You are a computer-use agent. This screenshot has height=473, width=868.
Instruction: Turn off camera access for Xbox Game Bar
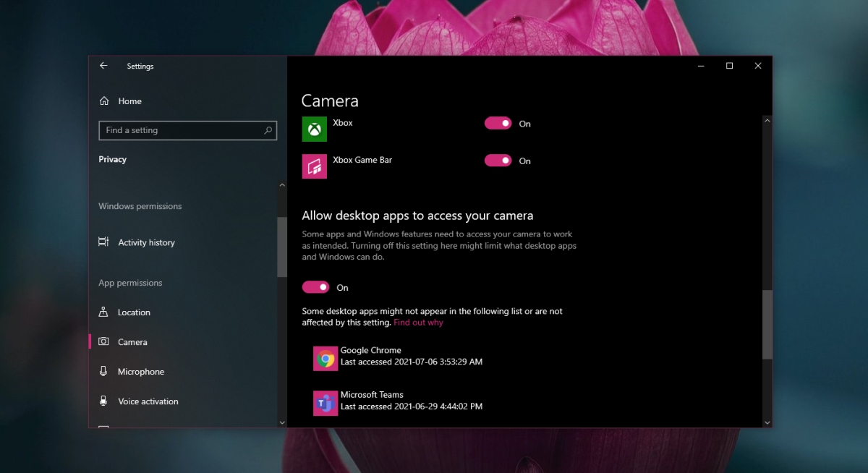pos(498,161)
